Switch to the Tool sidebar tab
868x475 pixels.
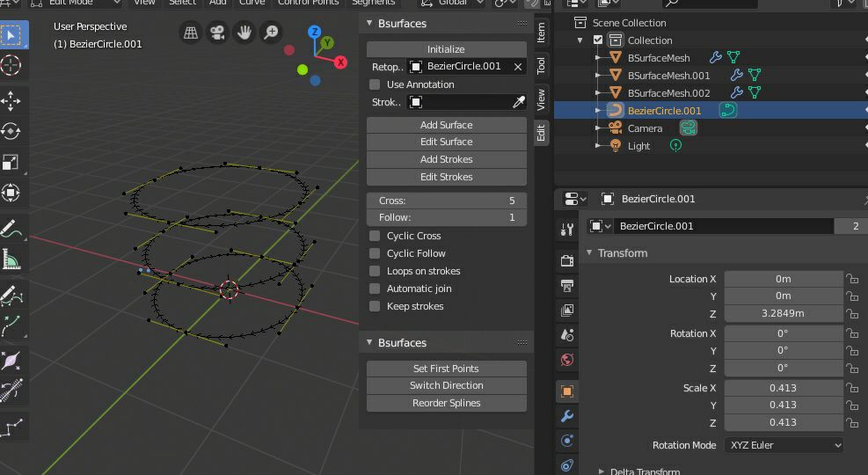tap(541, 66)
